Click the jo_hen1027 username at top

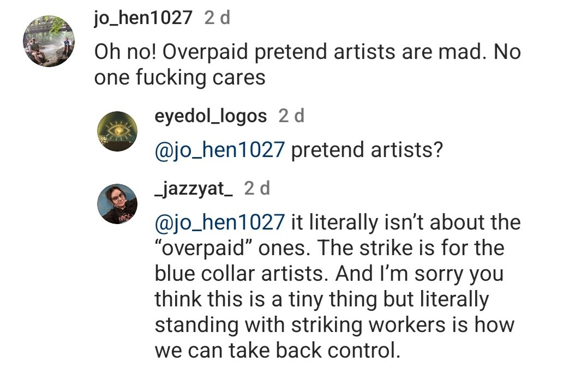pyautogui.click(x=143, y=19)
